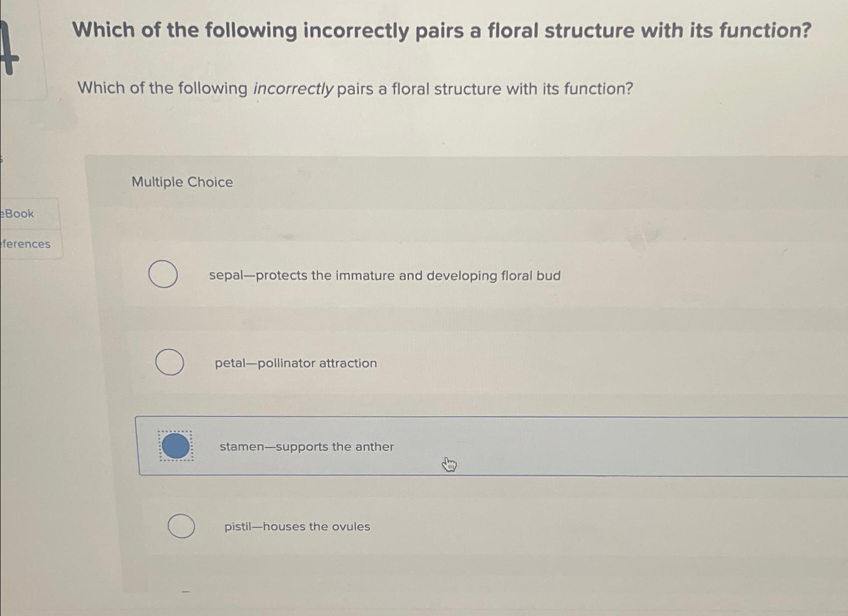Click the sepal answer text label
Image resolution: width=848 pixels, height=616 pixels.
pos(384,275)
